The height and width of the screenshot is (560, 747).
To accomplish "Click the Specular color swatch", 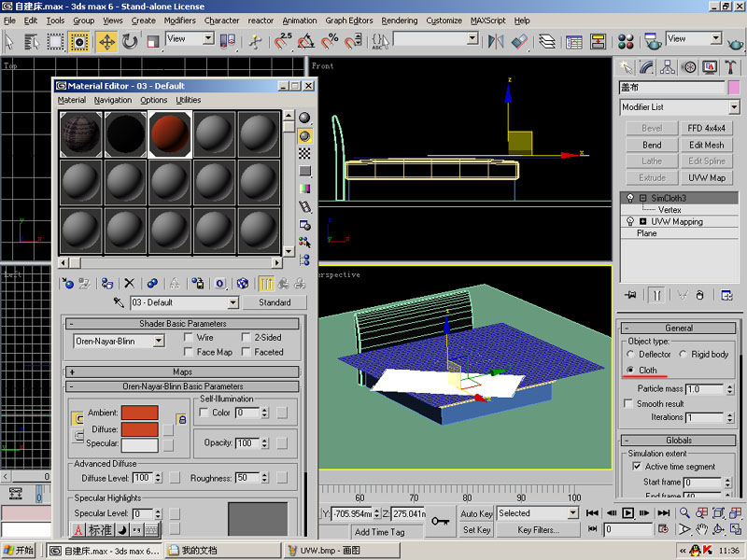I will [139, 445].
